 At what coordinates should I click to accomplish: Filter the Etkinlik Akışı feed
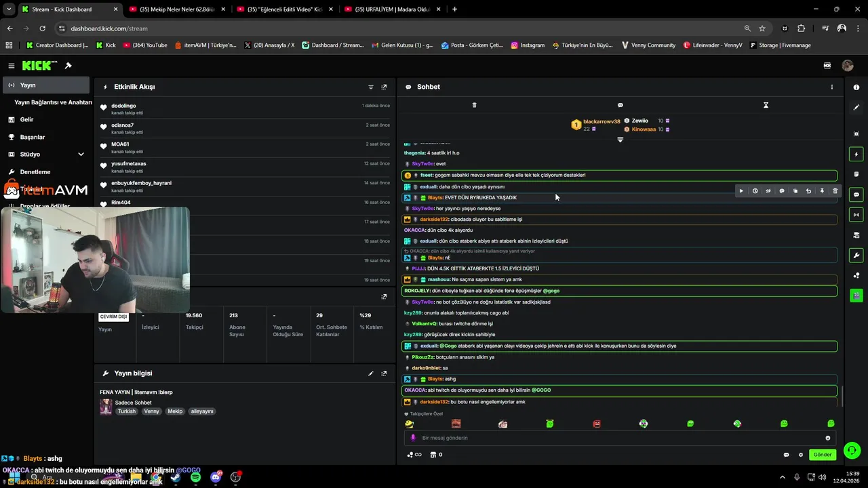click(x=371, y=87)
